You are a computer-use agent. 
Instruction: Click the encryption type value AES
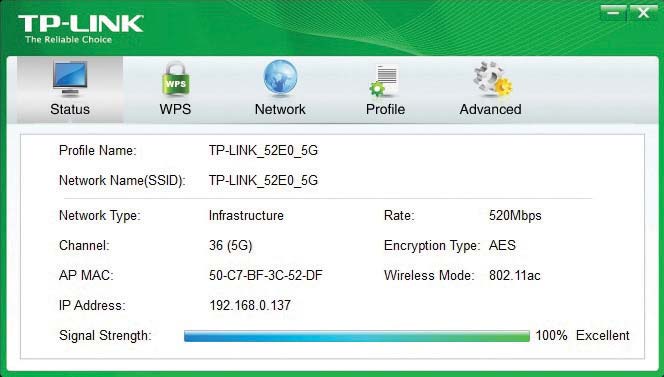pyautogui.click(x=502, y=245)
